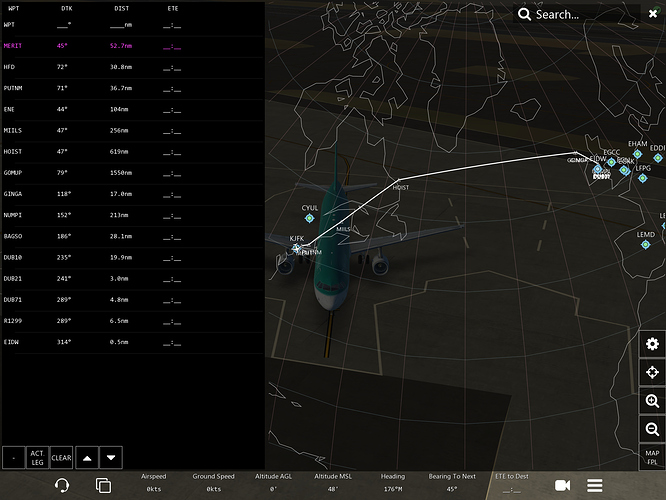This screenshot has width=666, height=500.
Task: Select the MERIT waypoint row
Action: point(133,46)
